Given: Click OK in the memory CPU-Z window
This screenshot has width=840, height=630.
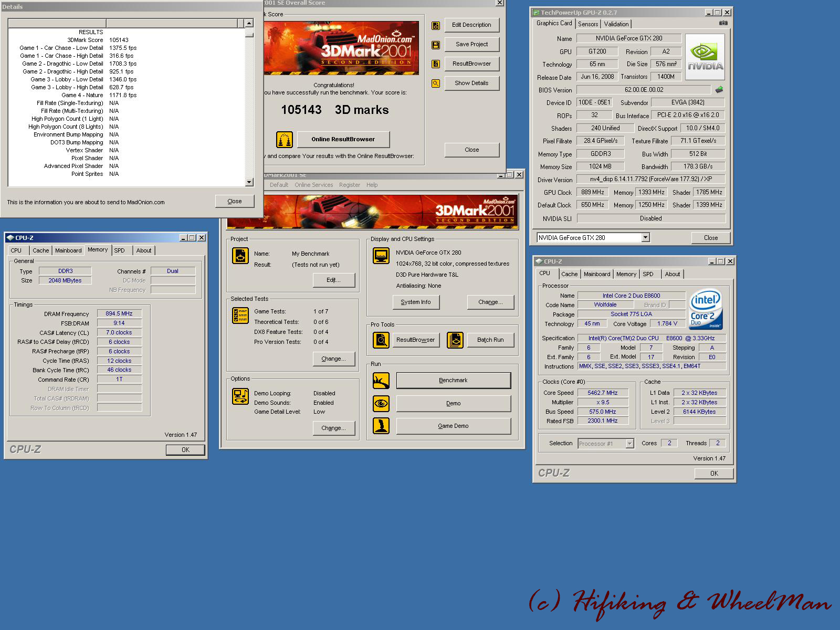Looking at the screenshot, I should pyautogui.click(x=185, y=450).
